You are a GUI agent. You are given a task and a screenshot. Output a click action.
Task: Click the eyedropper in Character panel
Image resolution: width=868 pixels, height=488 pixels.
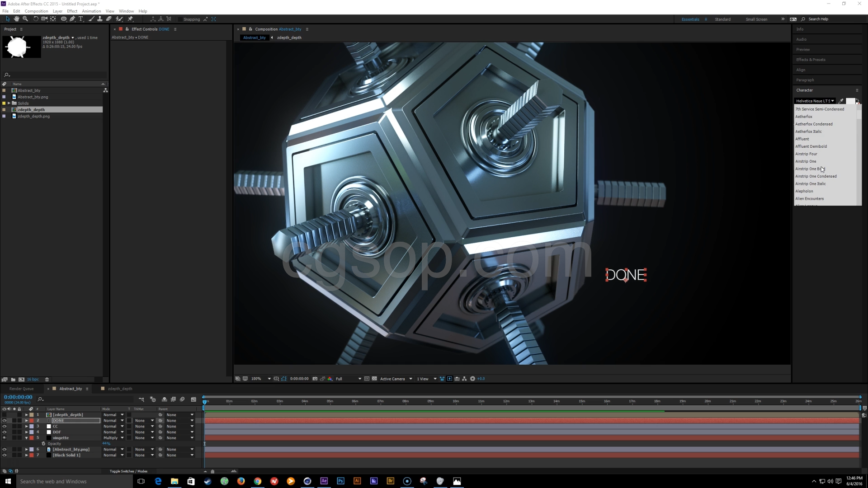point(841,101)
